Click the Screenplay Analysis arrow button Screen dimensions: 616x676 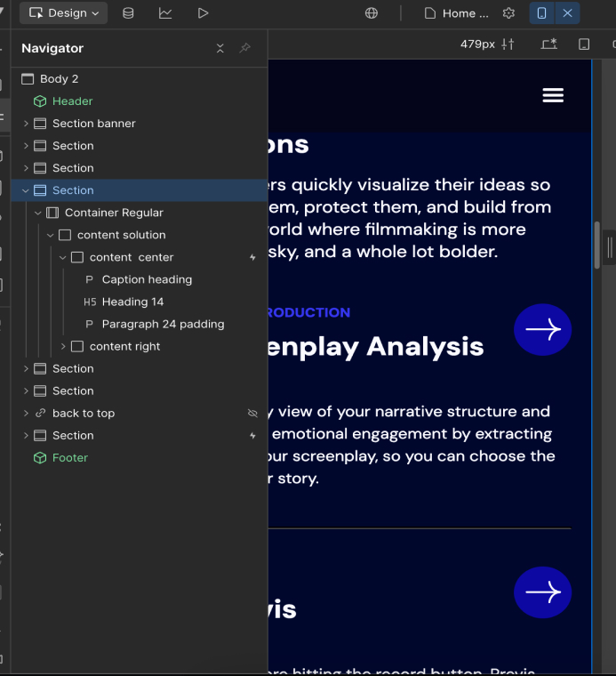(x=542, y=330)
